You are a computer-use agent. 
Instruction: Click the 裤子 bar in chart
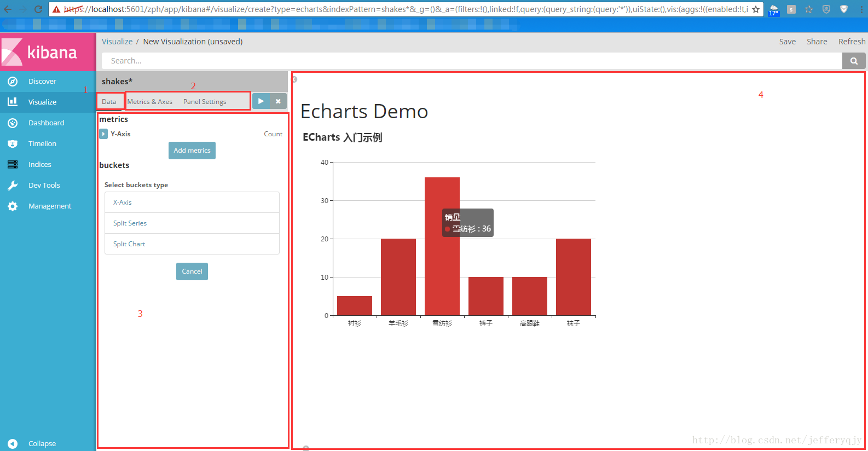point(486,296)
